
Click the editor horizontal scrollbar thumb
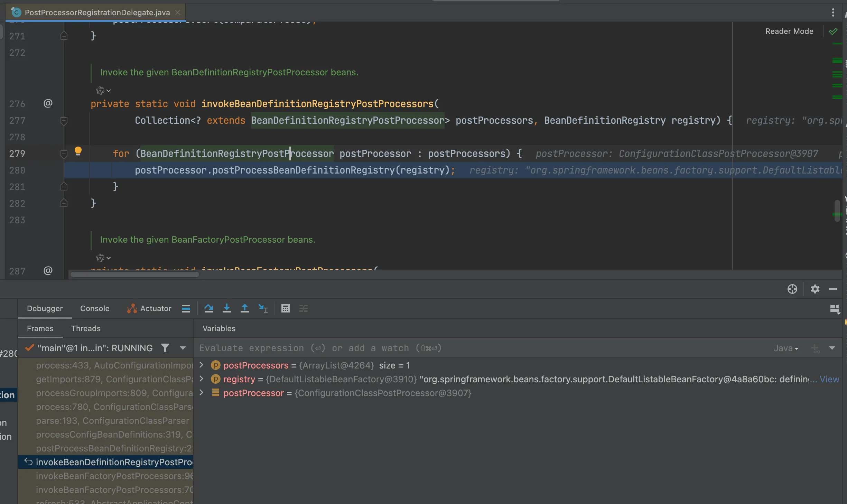(134, 274)
